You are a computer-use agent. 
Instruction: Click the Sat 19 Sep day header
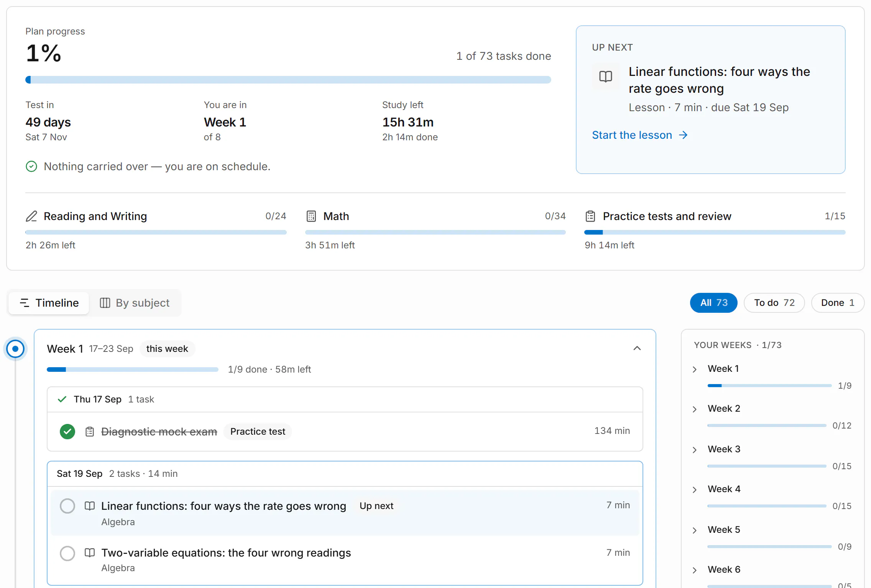click(x=345, y=474)
